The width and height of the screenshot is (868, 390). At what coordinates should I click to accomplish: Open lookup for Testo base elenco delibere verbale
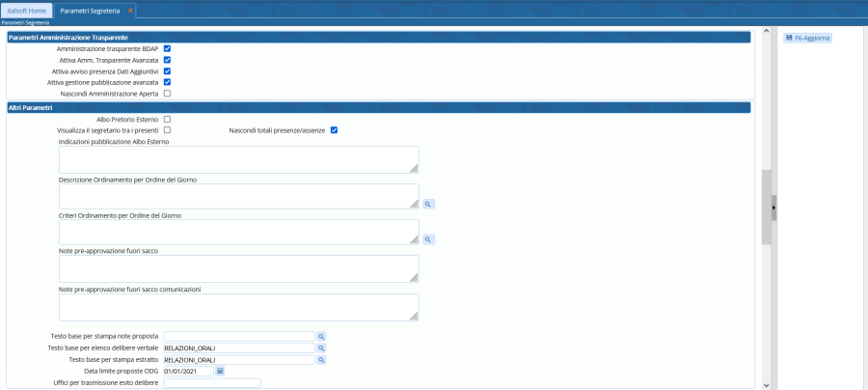[x=322, y=348]
